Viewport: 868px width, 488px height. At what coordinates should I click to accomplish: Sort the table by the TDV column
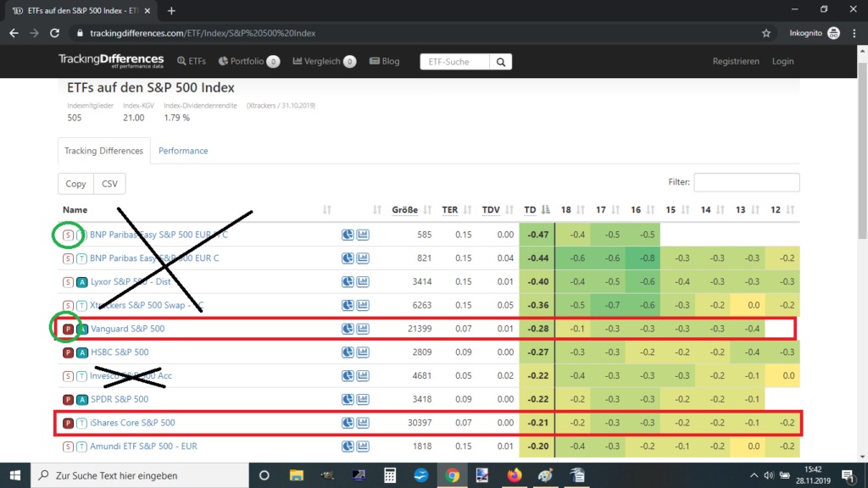click(498, 210)
